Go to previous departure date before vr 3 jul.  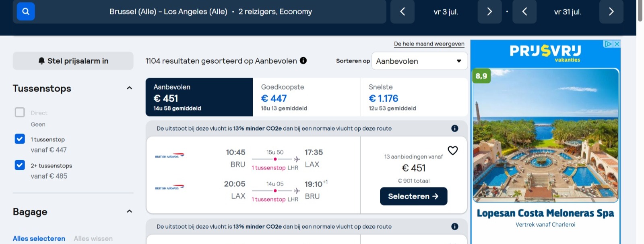coord(402,12)
